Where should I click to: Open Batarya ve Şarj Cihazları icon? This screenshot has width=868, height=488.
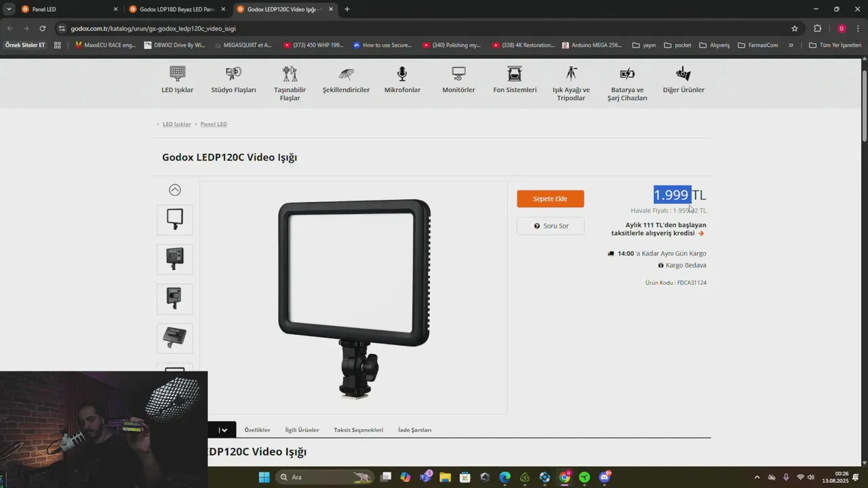[627, 73]
